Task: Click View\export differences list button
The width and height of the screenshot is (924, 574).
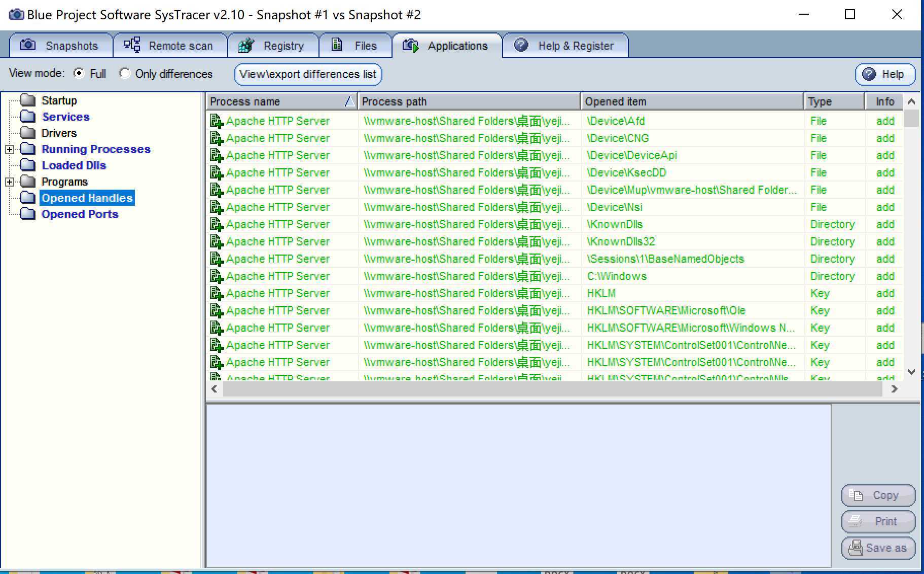Action: 308,74
